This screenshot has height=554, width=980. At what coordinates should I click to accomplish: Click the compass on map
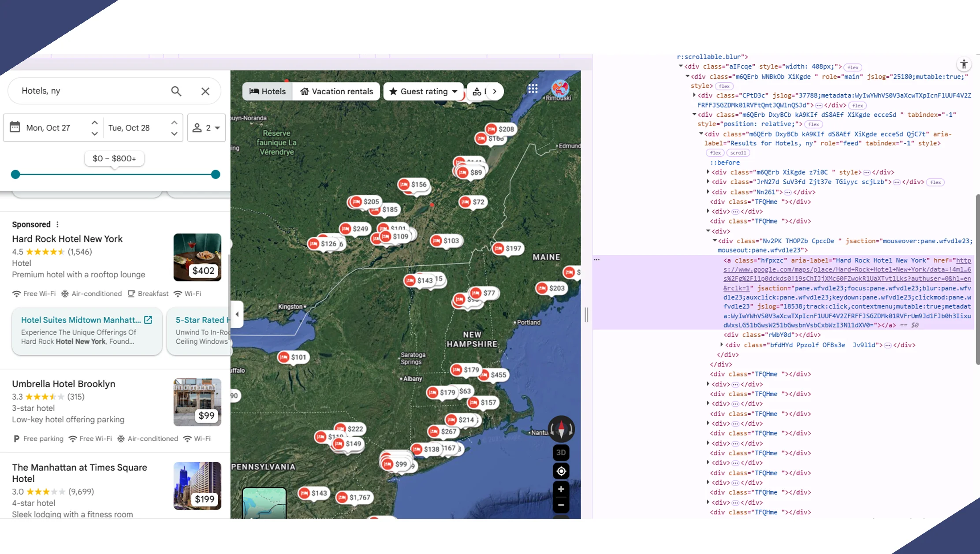click(561, 429)
